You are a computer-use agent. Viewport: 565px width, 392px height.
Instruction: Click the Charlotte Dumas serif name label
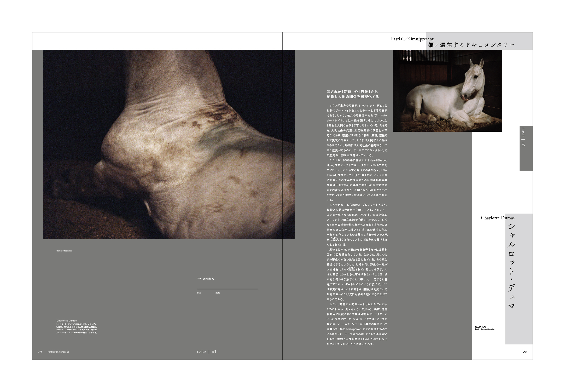pyautogui.click(x=497, y=218)
